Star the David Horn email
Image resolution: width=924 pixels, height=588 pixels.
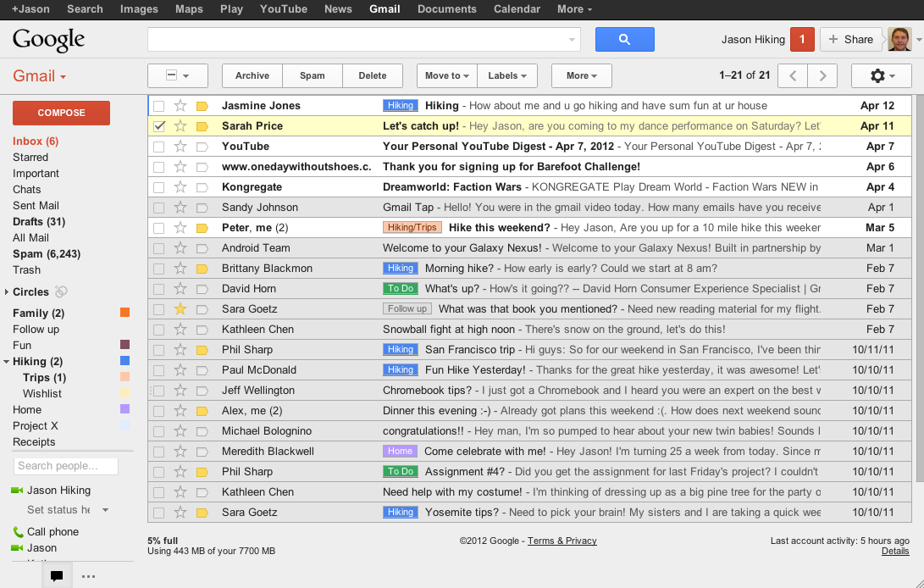click(180, 289)
